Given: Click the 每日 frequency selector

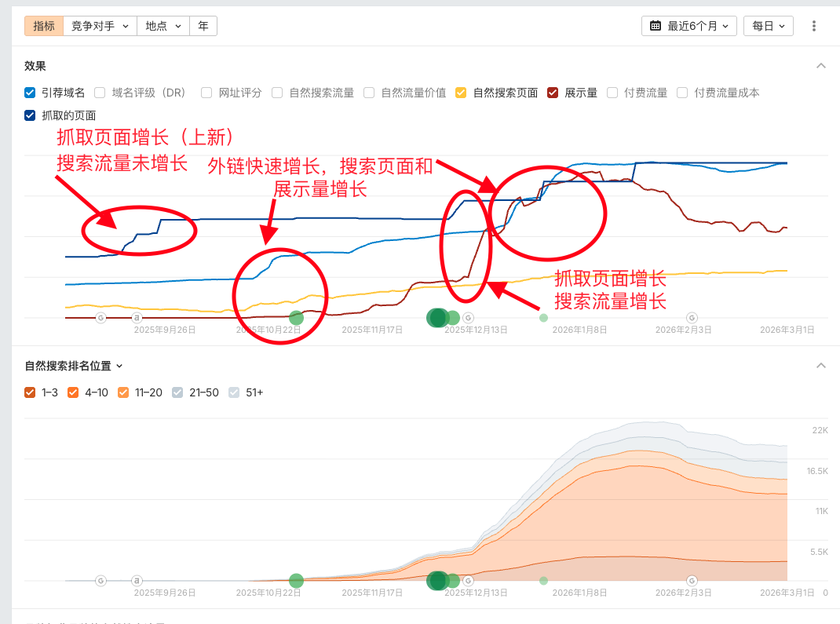Looking at the screenshot, I should (767, 26).
